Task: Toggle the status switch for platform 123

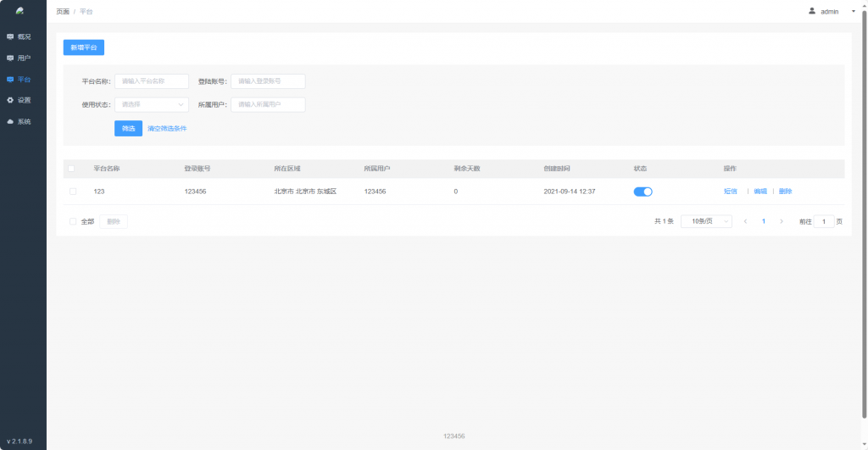Action: click(643, 192)
